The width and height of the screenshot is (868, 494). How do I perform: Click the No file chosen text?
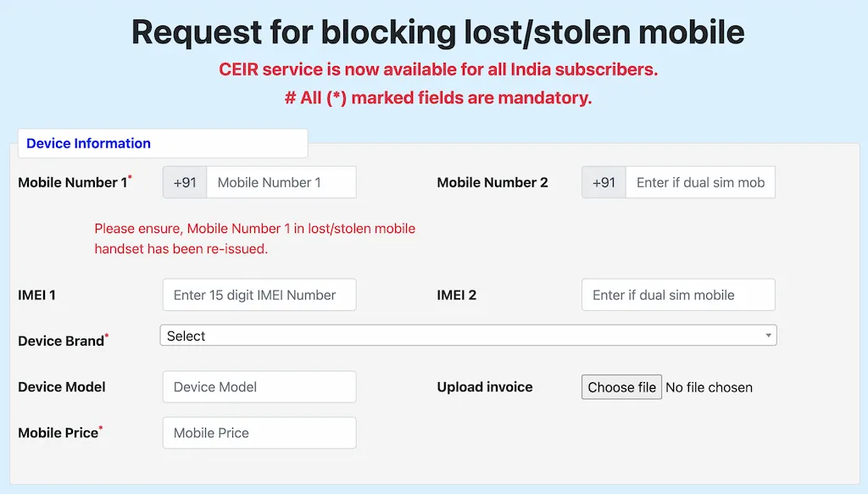tap(709, 387)
